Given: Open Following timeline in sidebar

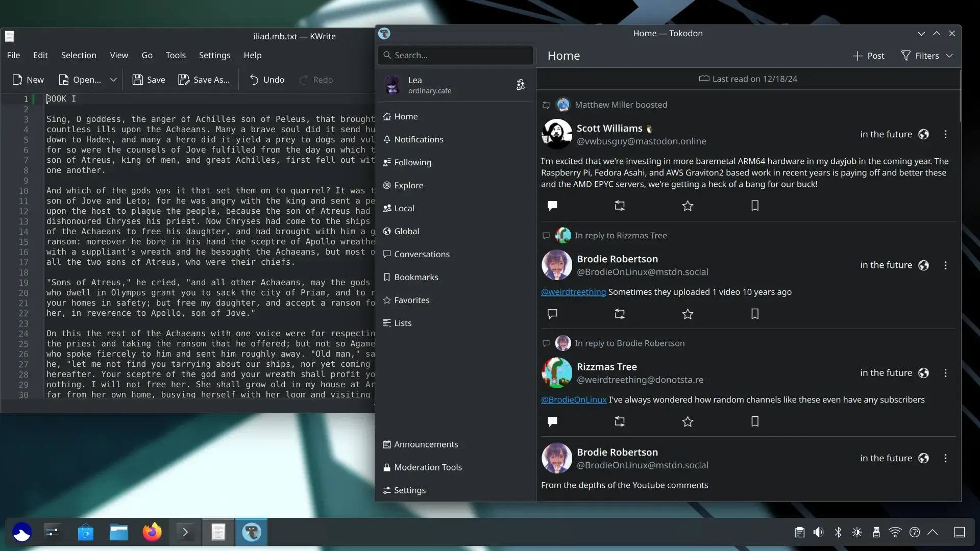Looking at the screenshot, I should 456,162.
